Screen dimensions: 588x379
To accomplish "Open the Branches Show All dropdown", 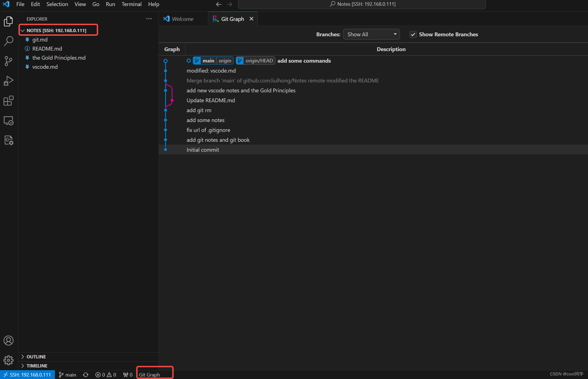I will (x=371, y=34).
